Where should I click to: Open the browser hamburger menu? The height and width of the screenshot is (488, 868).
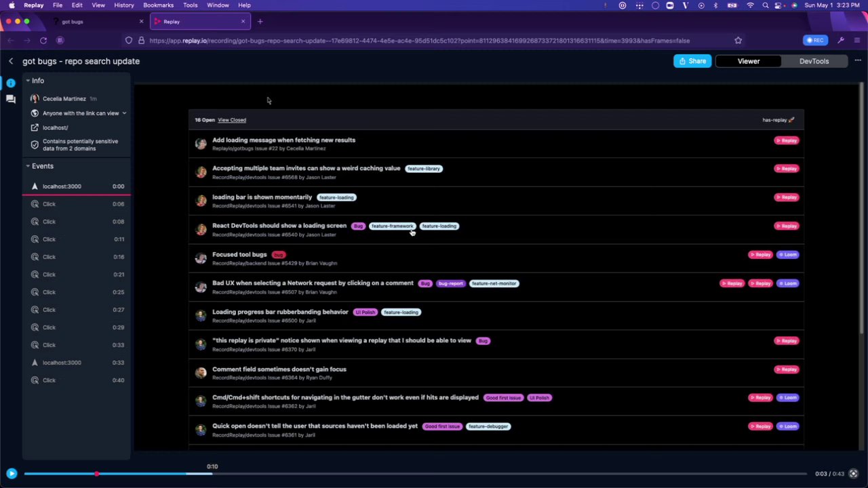pyautogui.click(x=857, y=41)
